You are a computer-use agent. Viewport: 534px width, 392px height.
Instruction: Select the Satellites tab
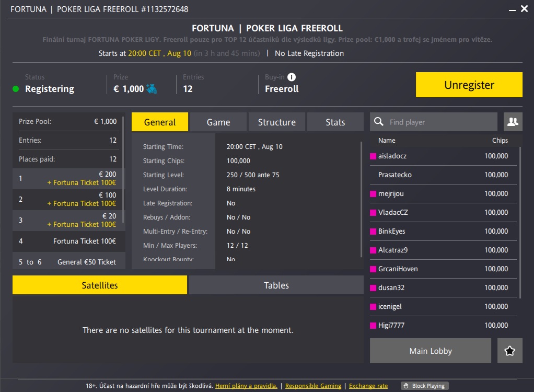[x=100, y=285]
